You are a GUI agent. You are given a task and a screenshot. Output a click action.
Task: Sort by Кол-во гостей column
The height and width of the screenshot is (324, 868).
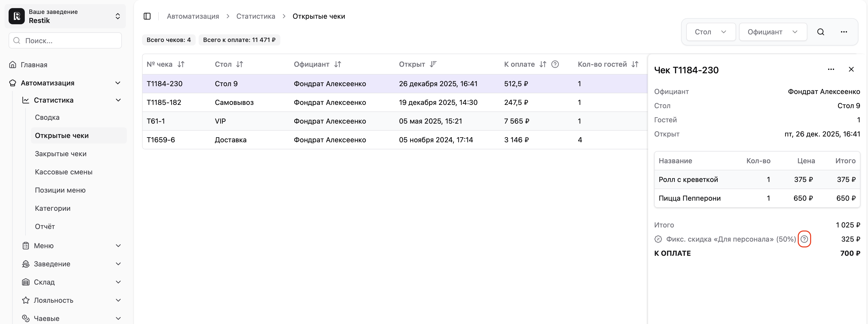(635, 64)
